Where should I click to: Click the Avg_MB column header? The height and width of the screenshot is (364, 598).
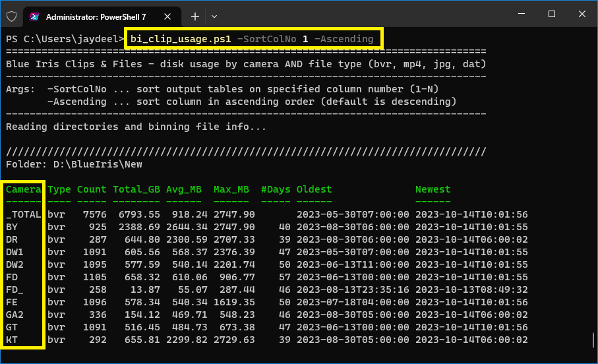[x=183, y=190]
